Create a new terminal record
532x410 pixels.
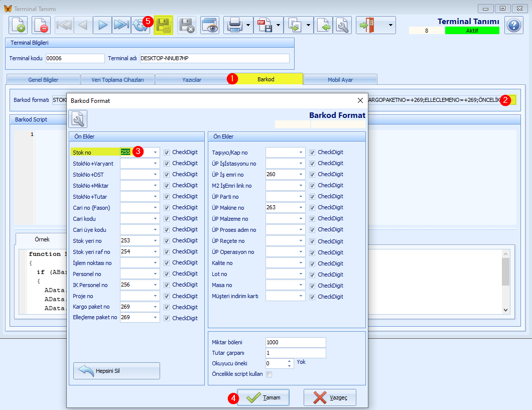[18, 25]
